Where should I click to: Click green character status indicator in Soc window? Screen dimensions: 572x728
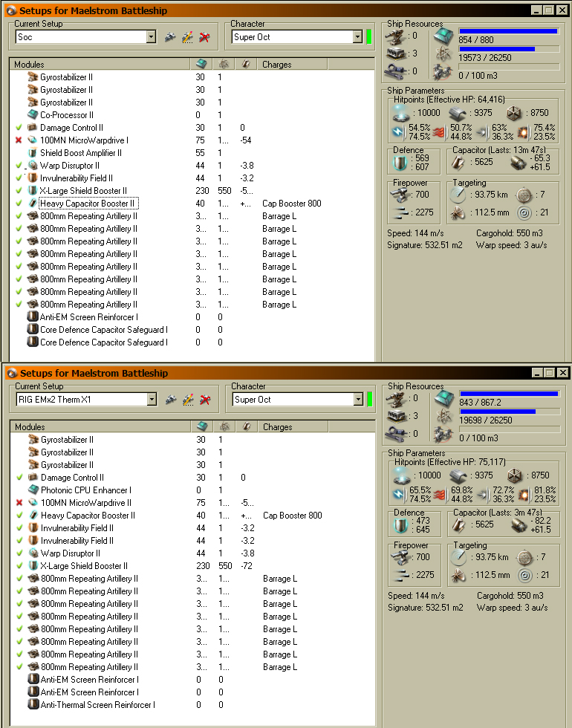[x=369, y=36]
